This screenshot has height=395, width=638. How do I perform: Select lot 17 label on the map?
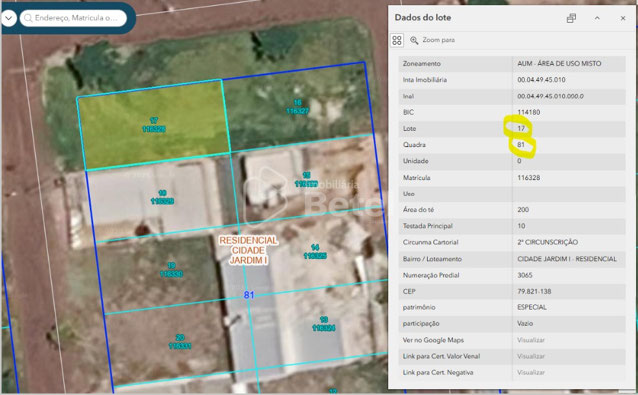(x=154, y=124)
